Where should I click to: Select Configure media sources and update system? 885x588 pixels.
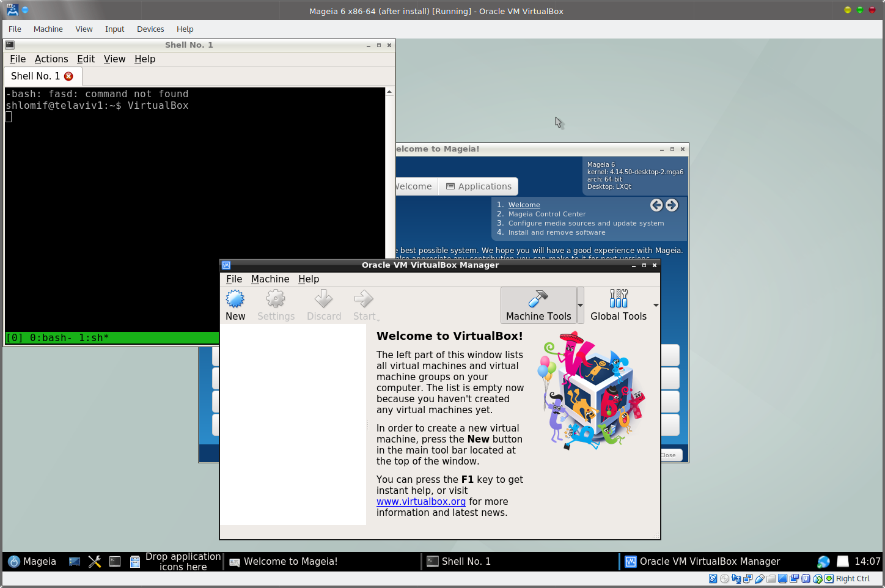click(x=586, y=223)
